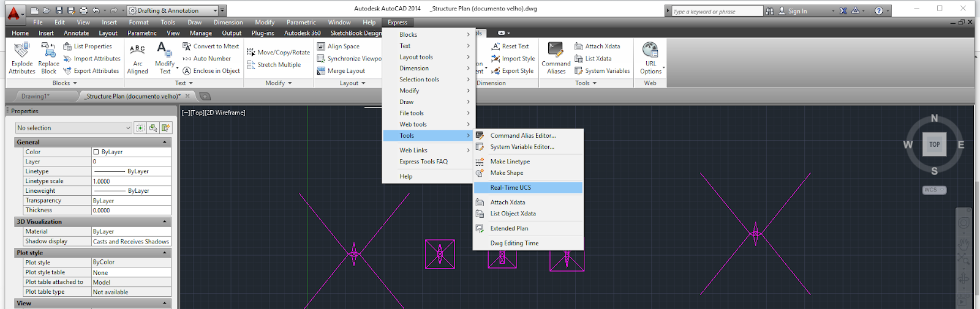Click the Stretch Multiple tool

tap(274, 65)
